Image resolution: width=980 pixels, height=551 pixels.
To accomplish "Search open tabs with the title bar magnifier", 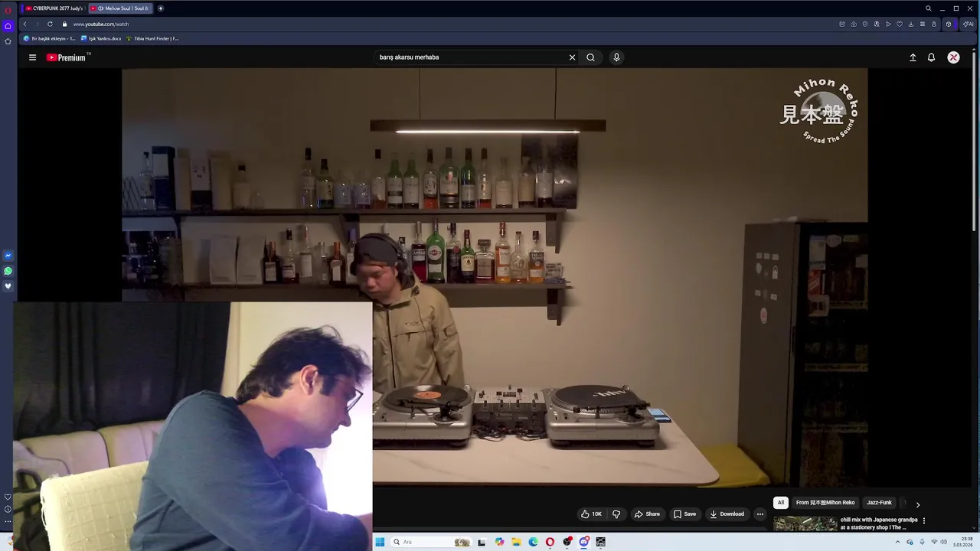I will click(x=928, y=8).
